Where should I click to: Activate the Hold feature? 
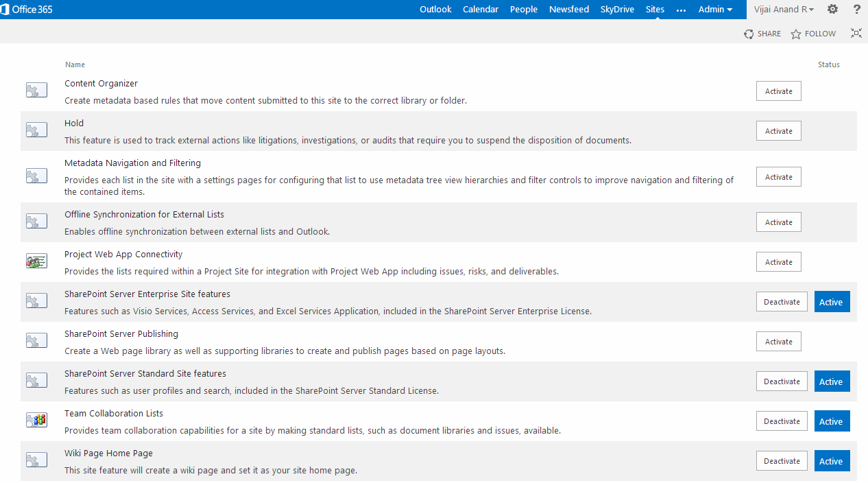coord(778,131)
